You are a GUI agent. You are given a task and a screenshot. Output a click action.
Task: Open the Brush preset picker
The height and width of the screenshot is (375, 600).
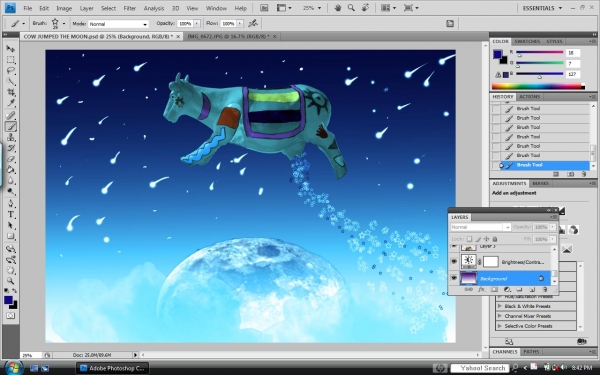[x=64, y=23]
